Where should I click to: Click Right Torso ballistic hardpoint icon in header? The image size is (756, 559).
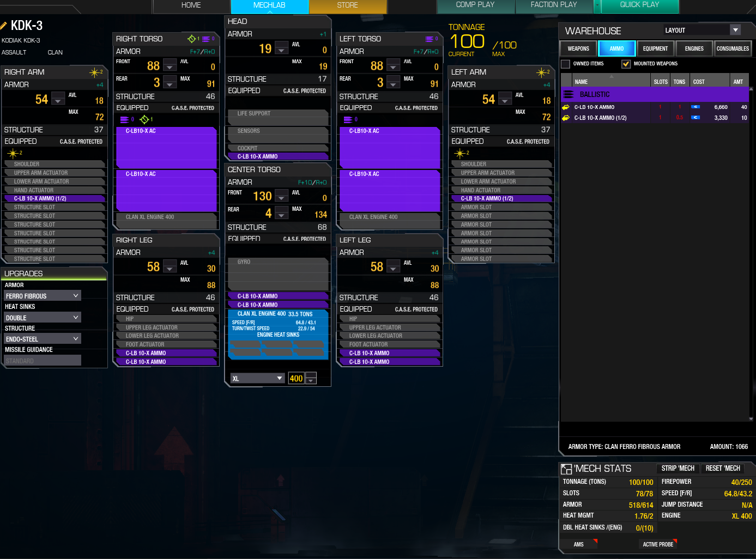[x=206, y=39]
